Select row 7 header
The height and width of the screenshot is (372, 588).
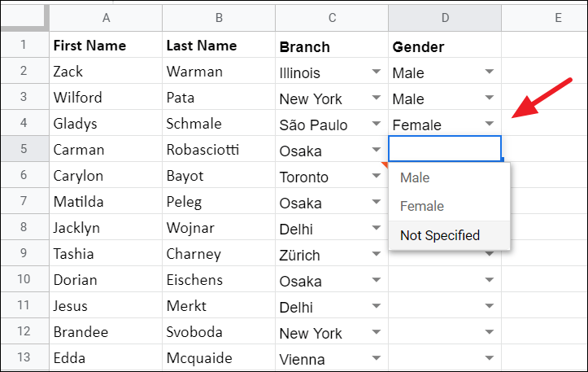click(24, 201)
